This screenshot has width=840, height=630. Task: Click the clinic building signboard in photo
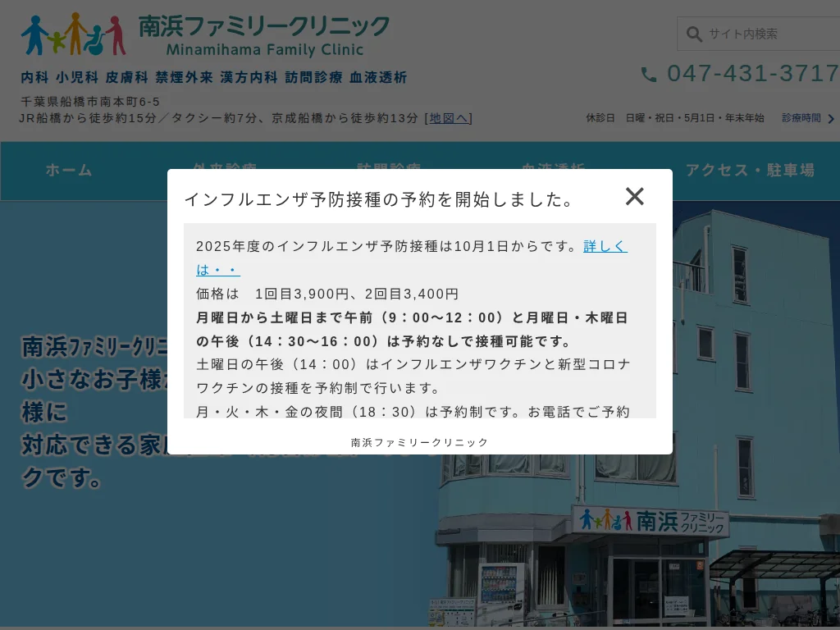(651, 520)
